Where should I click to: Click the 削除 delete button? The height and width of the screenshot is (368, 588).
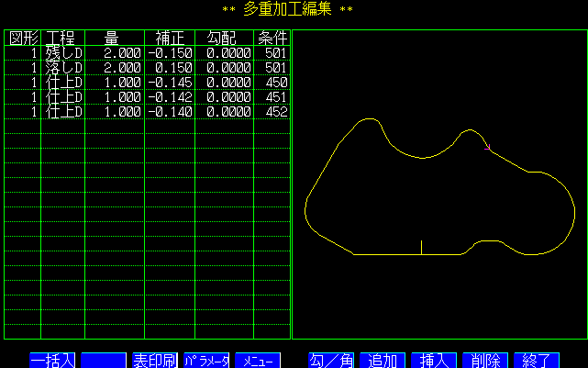485,361
